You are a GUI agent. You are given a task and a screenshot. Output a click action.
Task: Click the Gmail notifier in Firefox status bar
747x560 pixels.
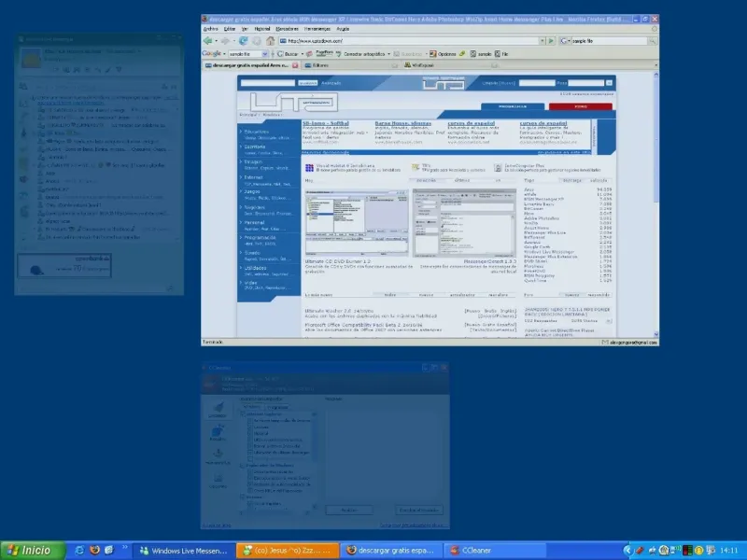coord(629,342)
